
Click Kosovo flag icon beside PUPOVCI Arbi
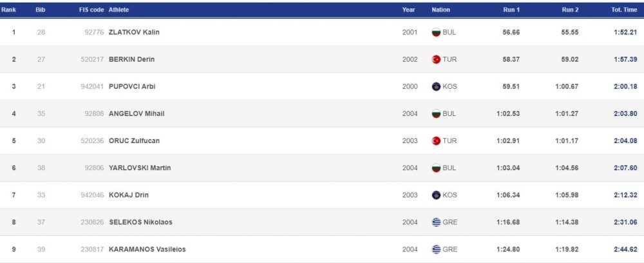(436, 86)
